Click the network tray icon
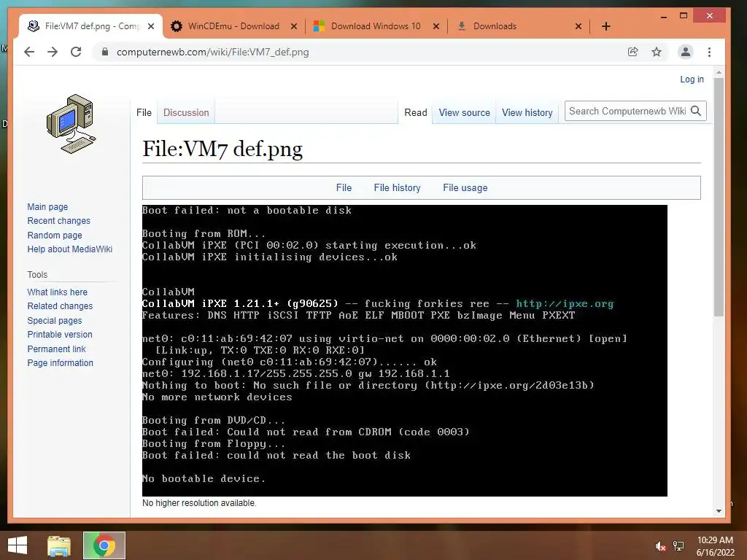 click(x=678, y=546)
